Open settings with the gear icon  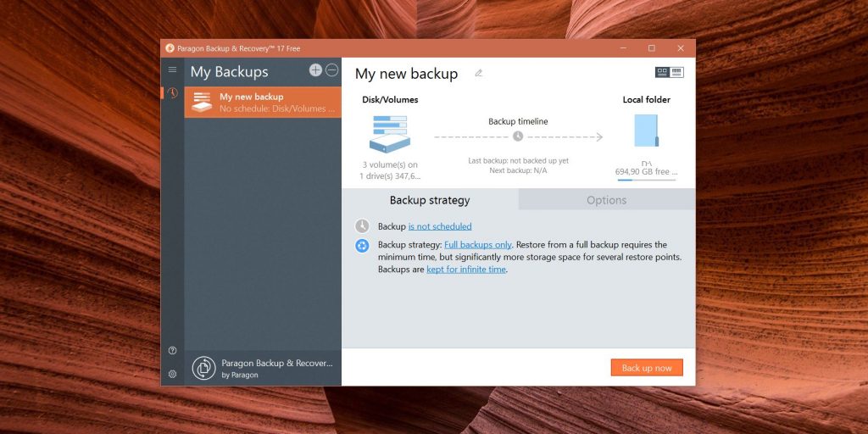tap(172, 373)
